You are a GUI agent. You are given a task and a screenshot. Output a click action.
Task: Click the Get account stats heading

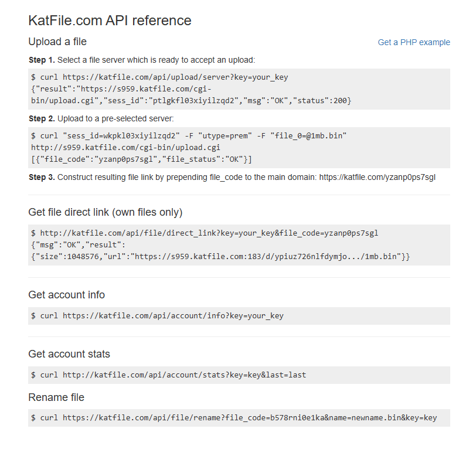tap(69, 354)
